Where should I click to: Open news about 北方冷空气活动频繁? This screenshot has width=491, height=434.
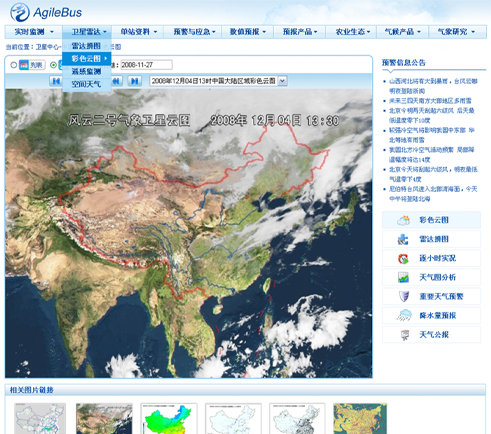432,155
